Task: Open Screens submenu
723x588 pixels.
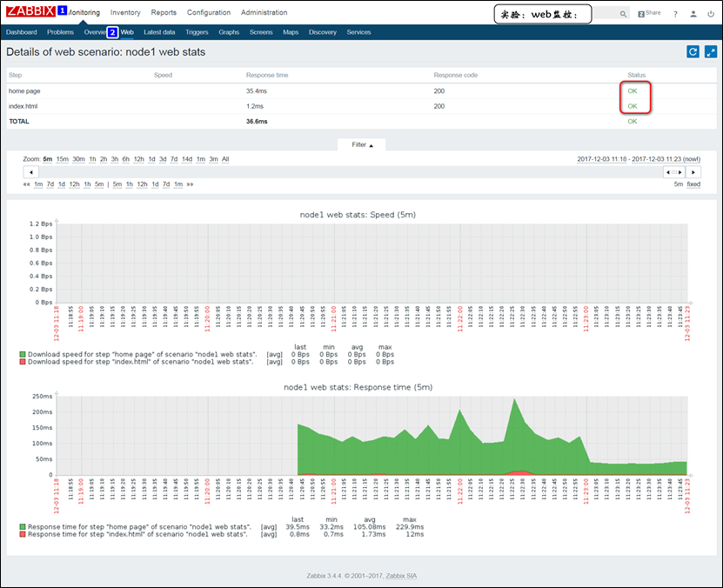Action: click(x=261, y=32)
